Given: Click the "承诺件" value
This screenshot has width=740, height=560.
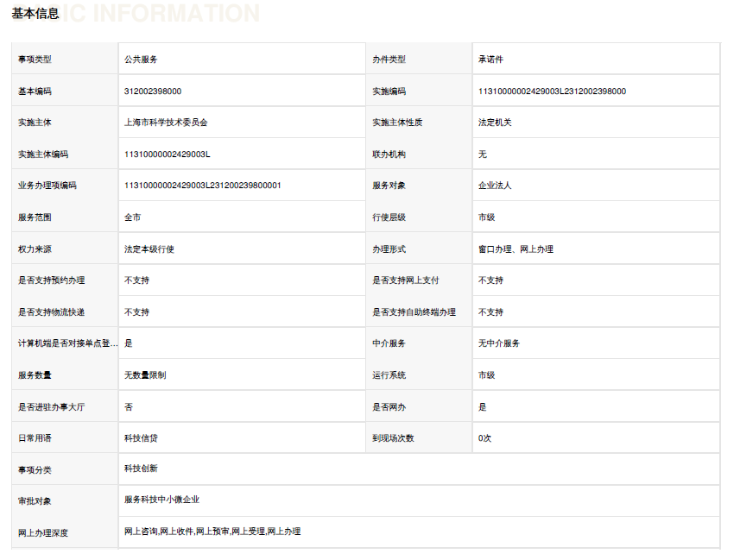Looking at the screenshot, I should click(x=490, y=60).
